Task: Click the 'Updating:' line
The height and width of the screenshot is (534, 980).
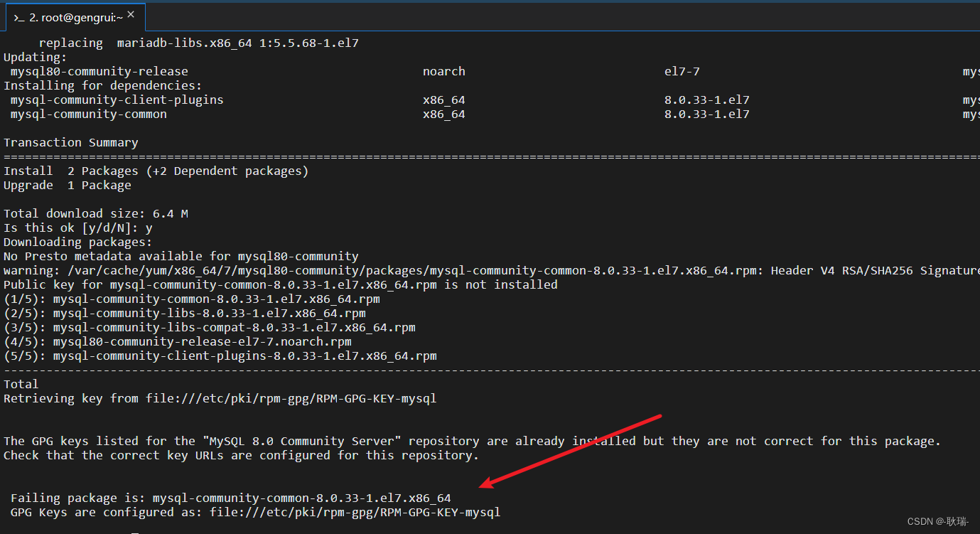Action: [x=36, y=58]
